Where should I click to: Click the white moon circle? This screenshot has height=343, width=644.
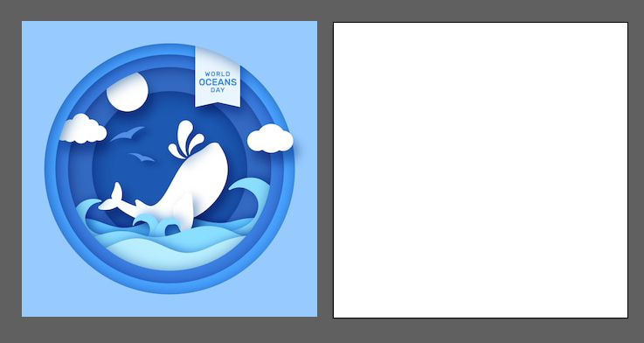click(x=127, y=92)
